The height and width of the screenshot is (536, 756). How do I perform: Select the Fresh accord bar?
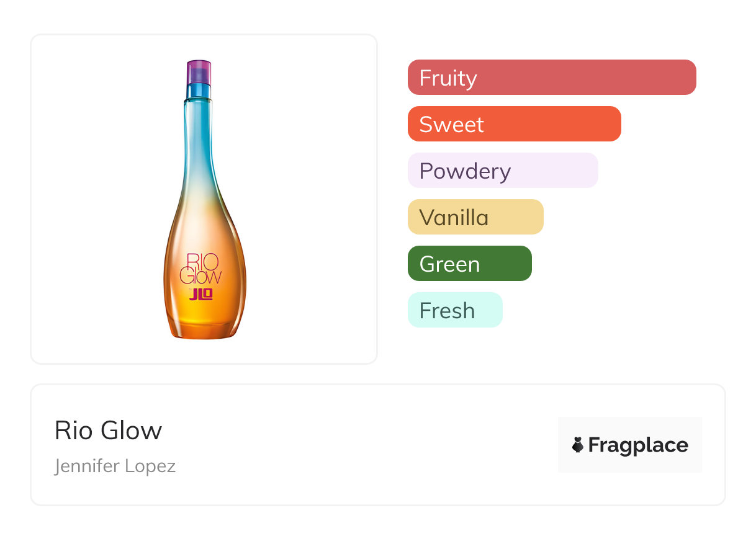[455, 310]
